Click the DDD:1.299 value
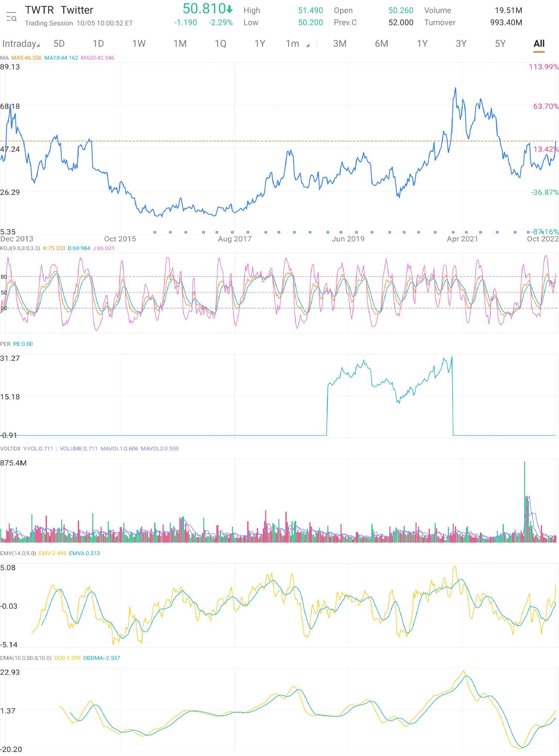This screenshot has height=756, width=559. (67, 658)
